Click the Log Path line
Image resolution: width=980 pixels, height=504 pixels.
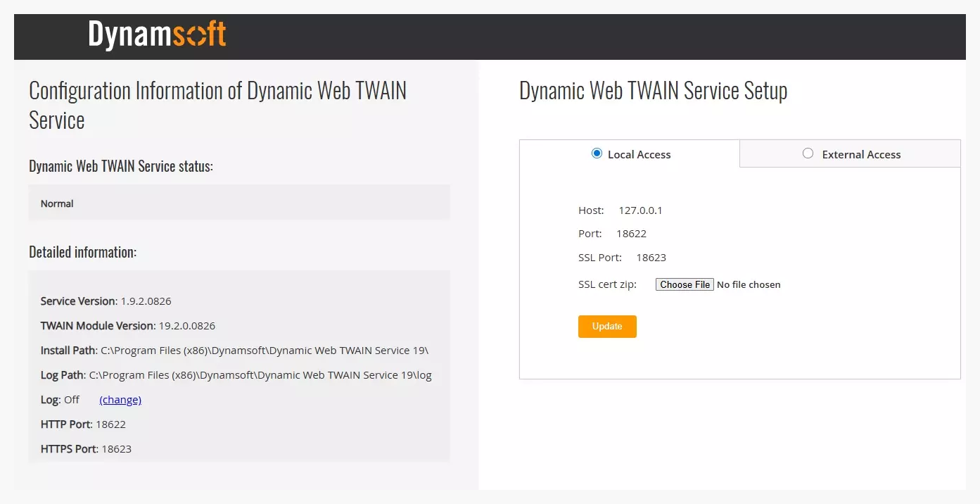coord(236,375)
